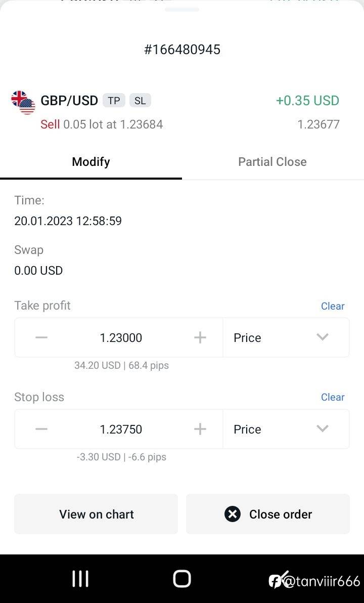Open Android recent apps icon

click(80, 579)
